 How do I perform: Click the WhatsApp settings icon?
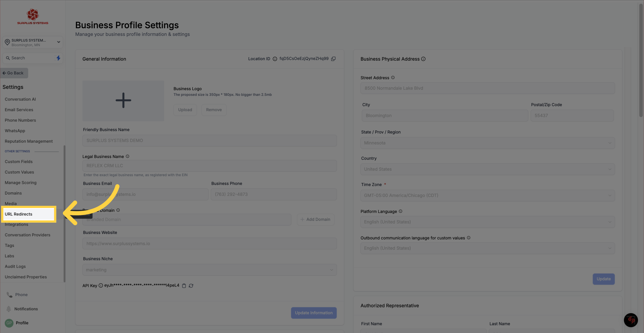coord(14,130)
